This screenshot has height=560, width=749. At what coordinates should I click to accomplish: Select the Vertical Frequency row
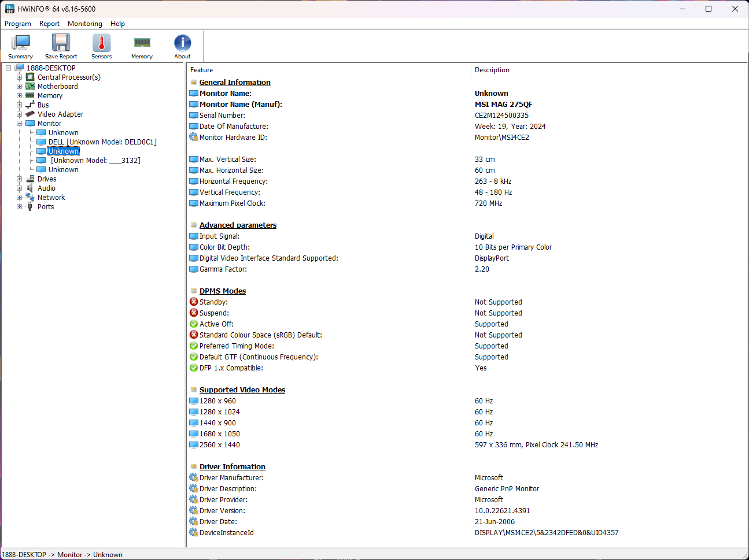click(466, 192)
